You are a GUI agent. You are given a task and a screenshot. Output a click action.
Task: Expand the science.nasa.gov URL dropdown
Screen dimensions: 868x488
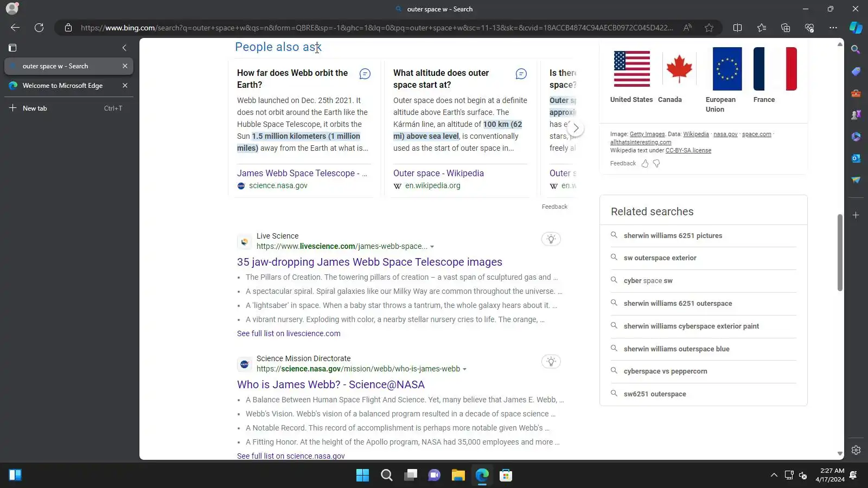[x=464, y=369]
